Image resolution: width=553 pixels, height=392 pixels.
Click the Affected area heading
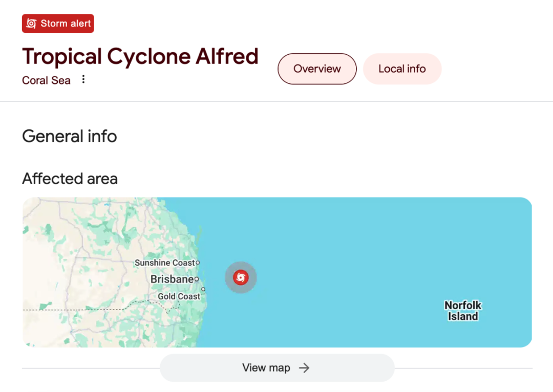coord(70,179)
